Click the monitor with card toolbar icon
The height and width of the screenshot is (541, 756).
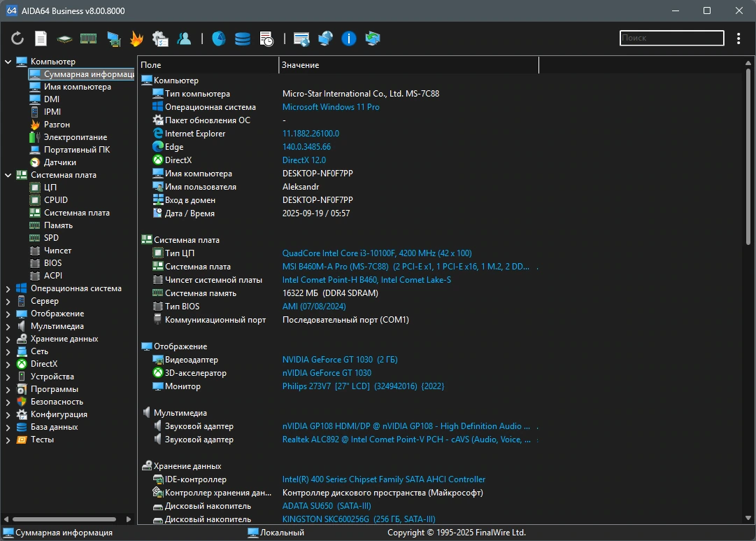click(114, 38)
